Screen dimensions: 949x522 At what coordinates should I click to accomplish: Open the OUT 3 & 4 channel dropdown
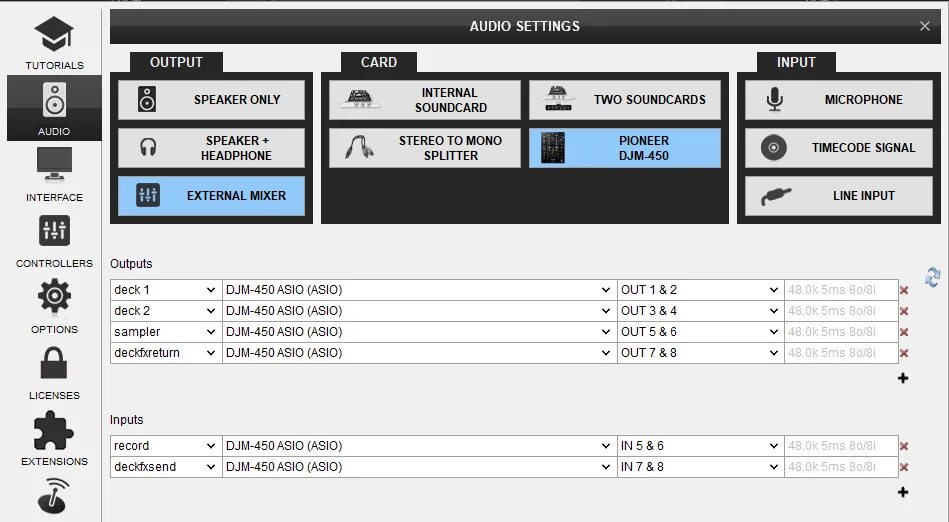pyautogui.click(x=700, y=311)
